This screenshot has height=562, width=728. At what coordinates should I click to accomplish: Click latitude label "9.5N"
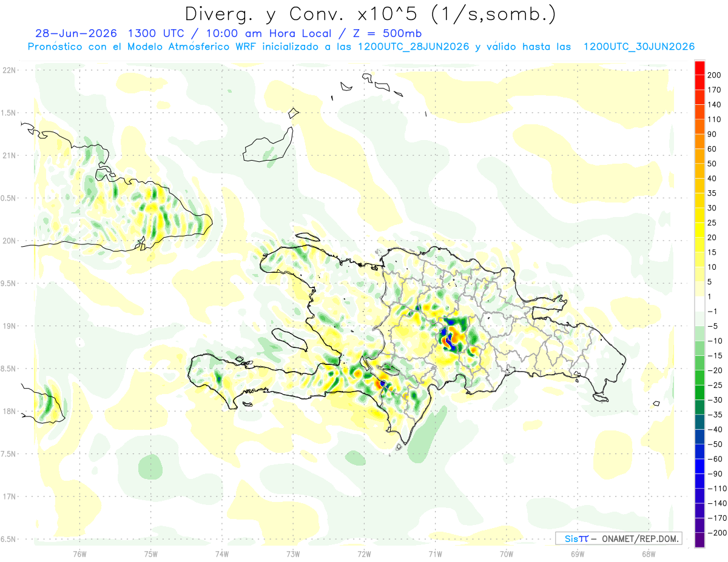click(8, 283)
